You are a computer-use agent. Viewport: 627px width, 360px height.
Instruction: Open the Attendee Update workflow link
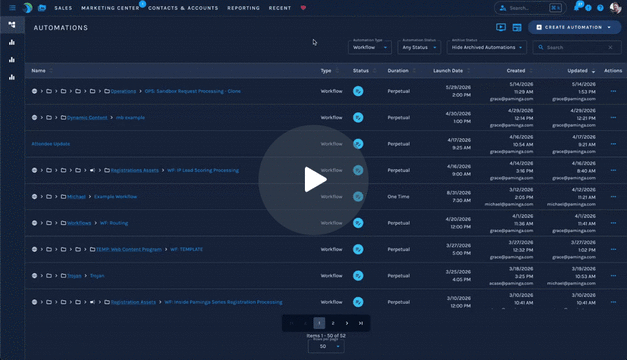(x=51, y=144)
